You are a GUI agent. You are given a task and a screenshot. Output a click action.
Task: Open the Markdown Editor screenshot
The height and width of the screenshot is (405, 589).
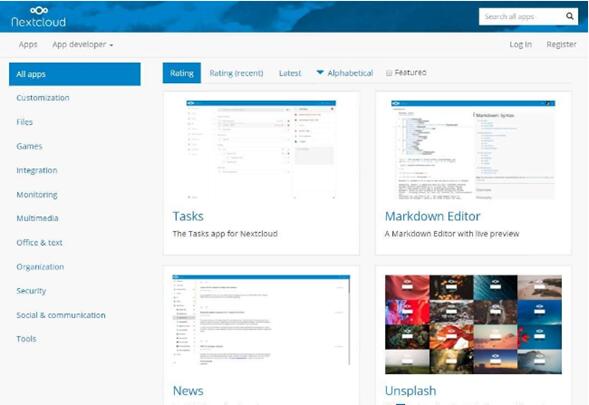(473, 150)
